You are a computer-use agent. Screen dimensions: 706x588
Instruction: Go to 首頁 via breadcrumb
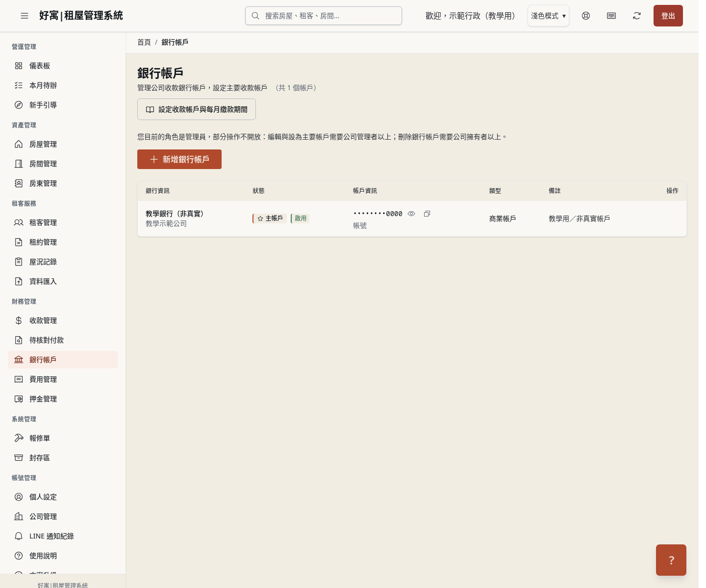pyautogui.click(x=144, y=42)
